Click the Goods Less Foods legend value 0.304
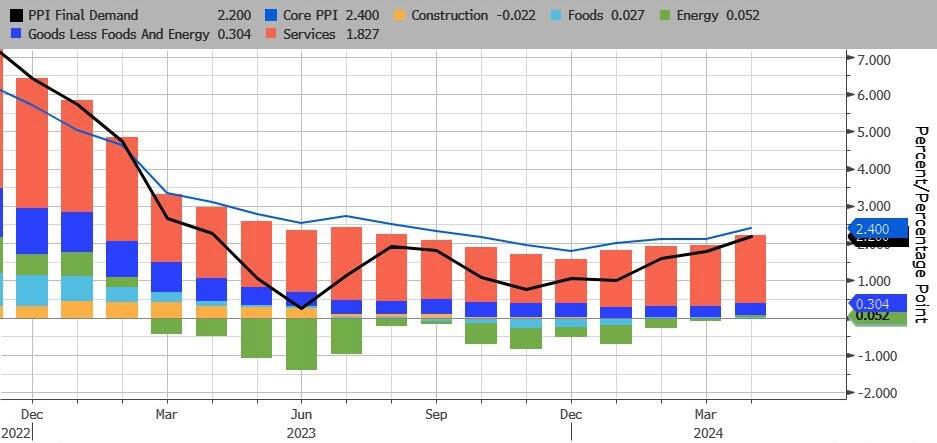Image resolution: width=937 pixels, height=443 pixels. (235, 34)
